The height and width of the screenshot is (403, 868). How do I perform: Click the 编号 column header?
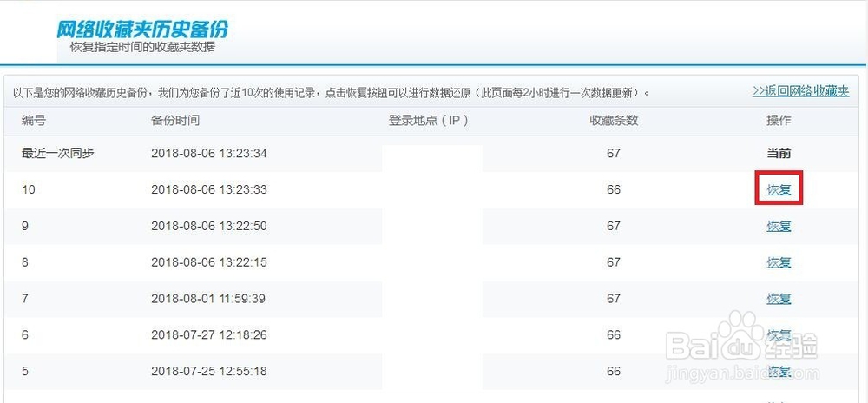[34, 121]
